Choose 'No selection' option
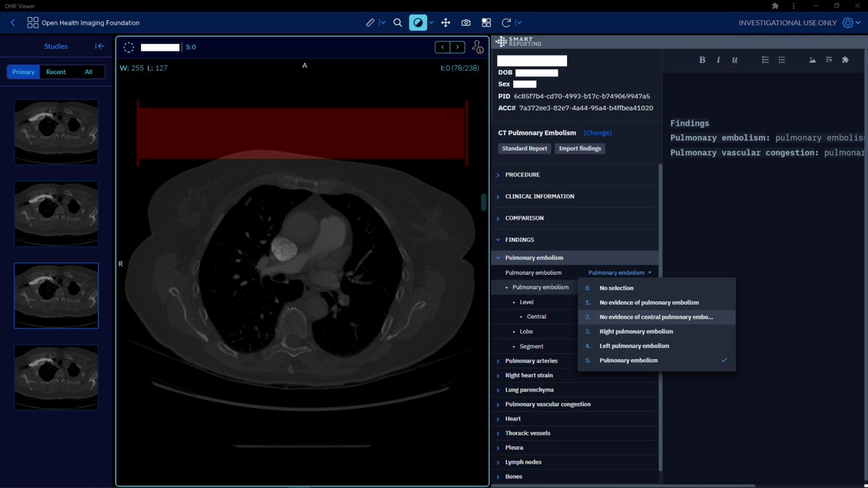 click(x=657, y=288)
